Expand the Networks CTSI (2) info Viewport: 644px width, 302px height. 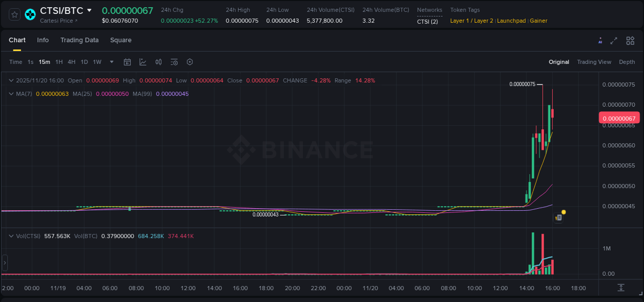point(428,21)
